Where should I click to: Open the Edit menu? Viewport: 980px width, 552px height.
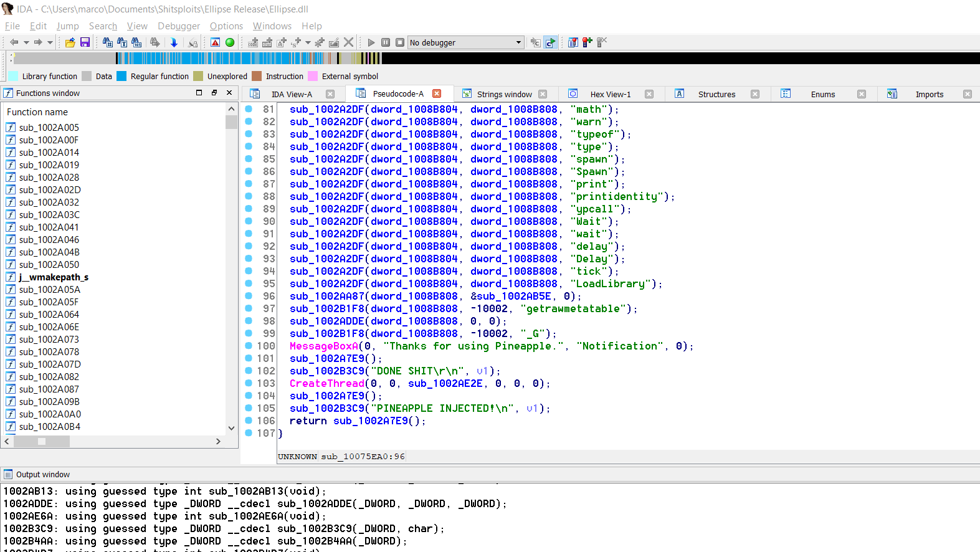tap(38, 26)
